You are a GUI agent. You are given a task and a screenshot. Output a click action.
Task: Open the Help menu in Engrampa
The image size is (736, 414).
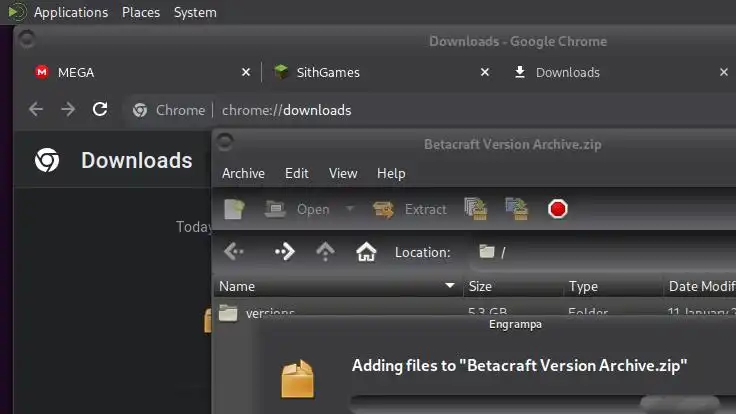pos(391,173)
